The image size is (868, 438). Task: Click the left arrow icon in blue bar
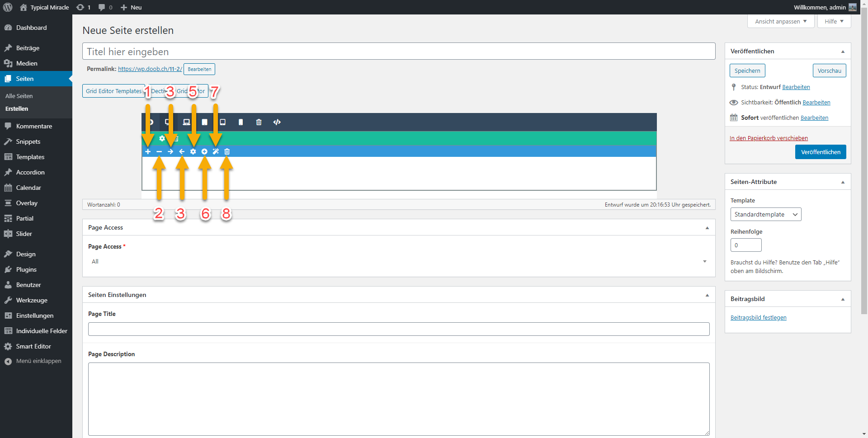[182, 151]
